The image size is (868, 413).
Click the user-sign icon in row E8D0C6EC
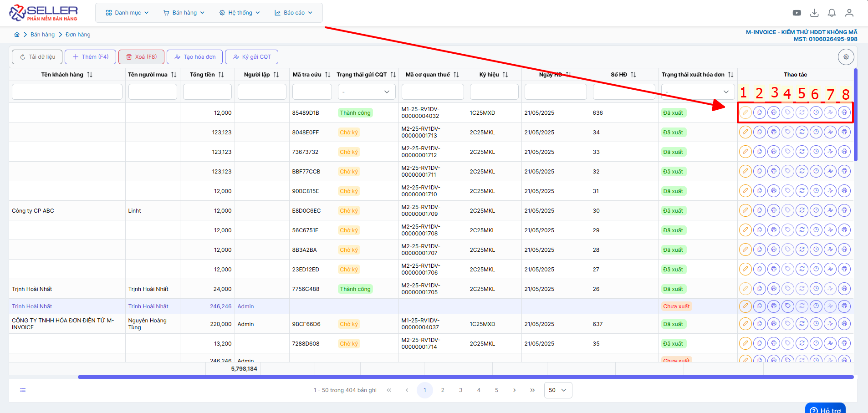point(830,210)
